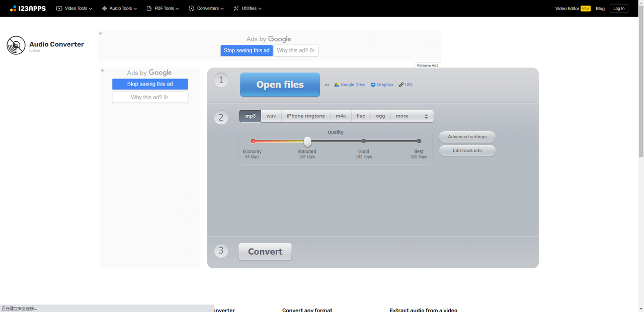
Task: Open the Audio Tools menu
Action: [119, 9]
